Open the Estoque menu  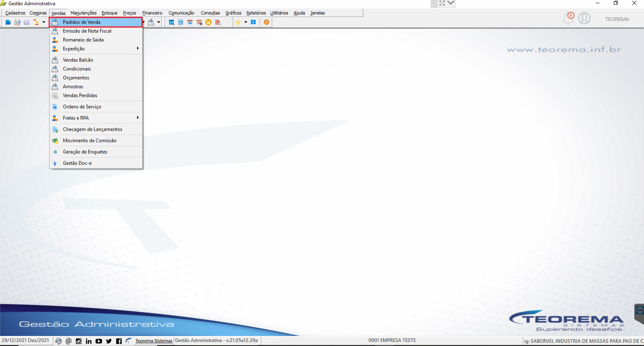tap(110, 13)
